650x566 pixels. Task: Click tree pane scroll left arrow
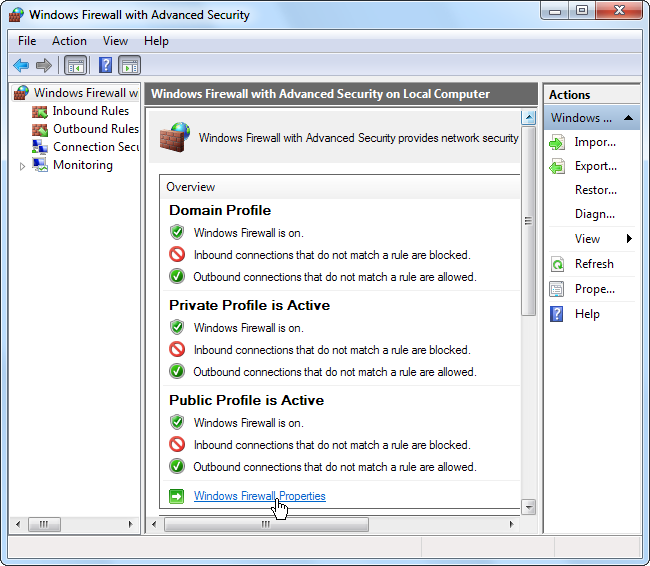point(18,525)
